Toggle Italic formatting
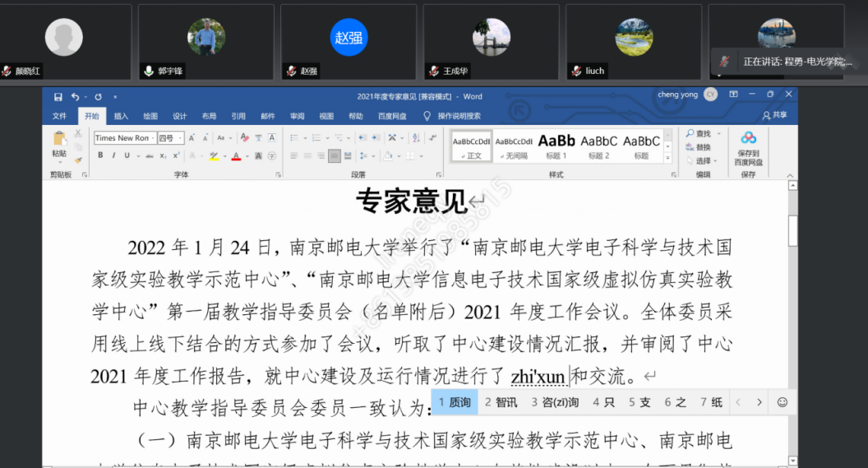This screenshot has height=468, width=868. [x=113, y=155]
